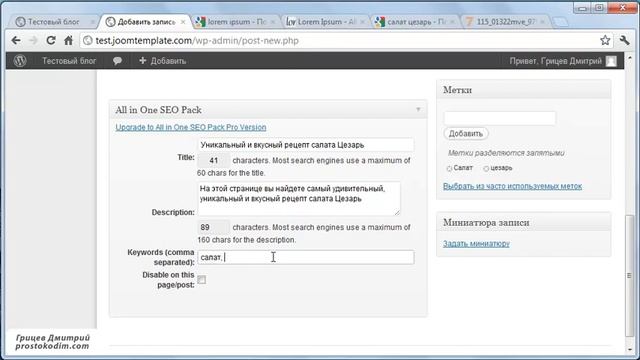The image size is (640, 360).
Task: Close the Добавить запись tab
Action: click(183, 22)
